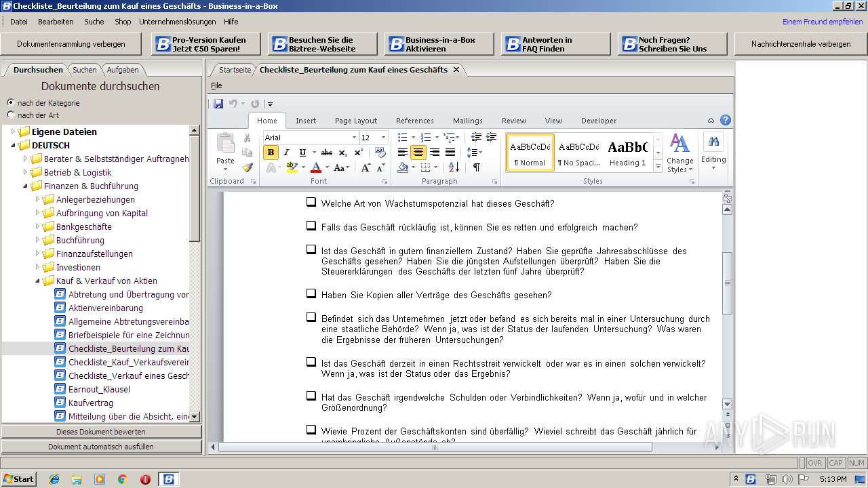The image size is (868, 488).
Task: Open the Unternehmenslösungen menu
Action: click(x=178, y=22)
